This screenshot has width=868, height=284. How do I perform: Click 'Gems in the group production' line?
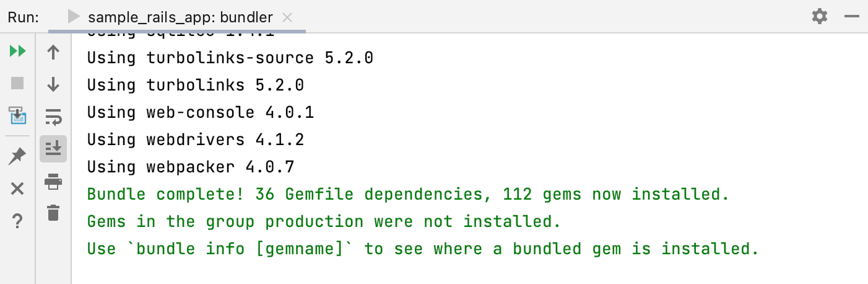point(324,221)
